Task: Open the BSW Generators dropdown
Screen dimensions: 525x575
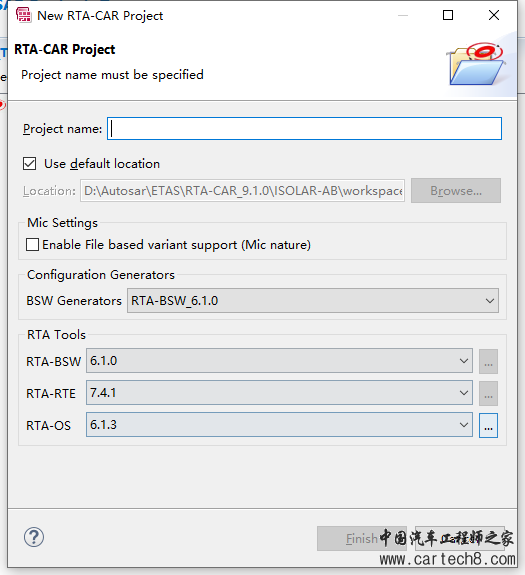Action: point(313,301)
